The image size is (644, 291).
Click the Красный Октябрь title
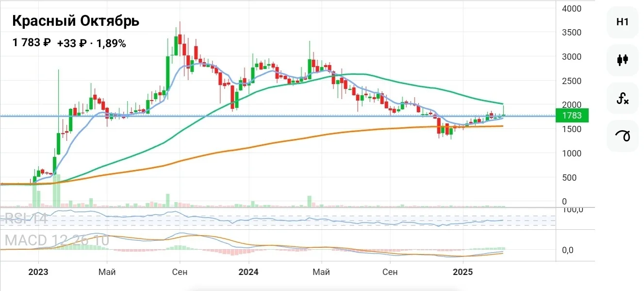pos(75,21)
